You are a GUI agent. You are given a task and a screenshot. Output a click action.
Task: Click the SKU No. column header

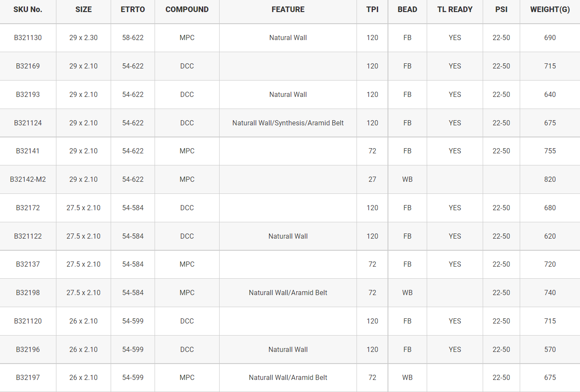[x=28, y=9]
